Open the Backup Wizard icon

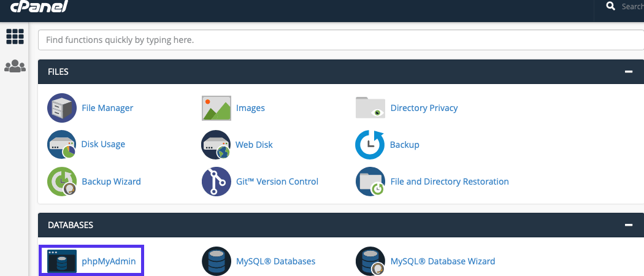pyautogui.click(x=62, y=182)
